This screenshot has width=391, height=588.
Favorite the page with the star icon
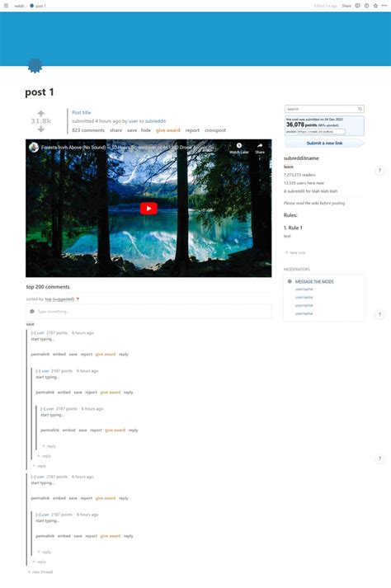[375, 6]
